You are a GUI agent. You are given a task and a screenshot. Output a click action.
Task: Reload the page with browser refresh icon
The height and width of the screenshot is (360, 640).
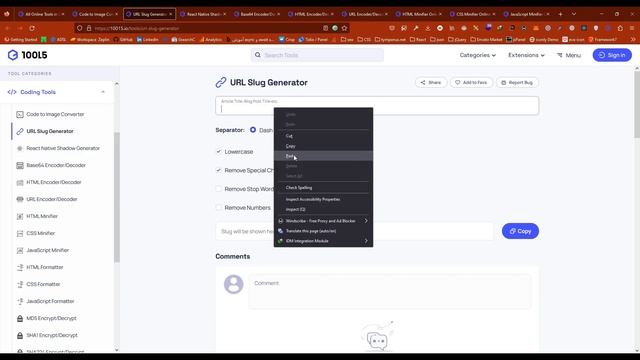[x=32, y=28]
